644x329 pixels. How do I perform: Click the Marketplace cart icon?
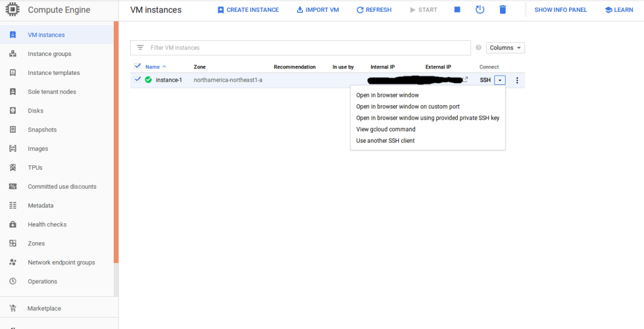point(13,308)
